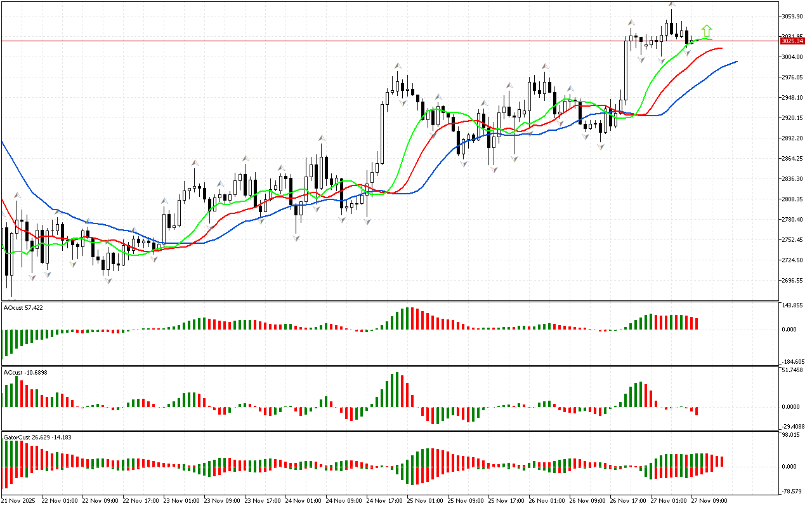Image resolution: width=812 pixels, height=508 pixels.
Task: Click the tallest green bar in ACcust histogram
Action: [x=395, y=390]
